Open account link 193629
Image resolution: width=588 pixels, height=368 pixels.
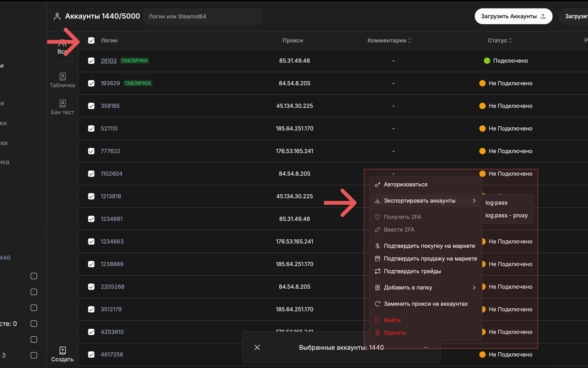[x=110, y=83]
